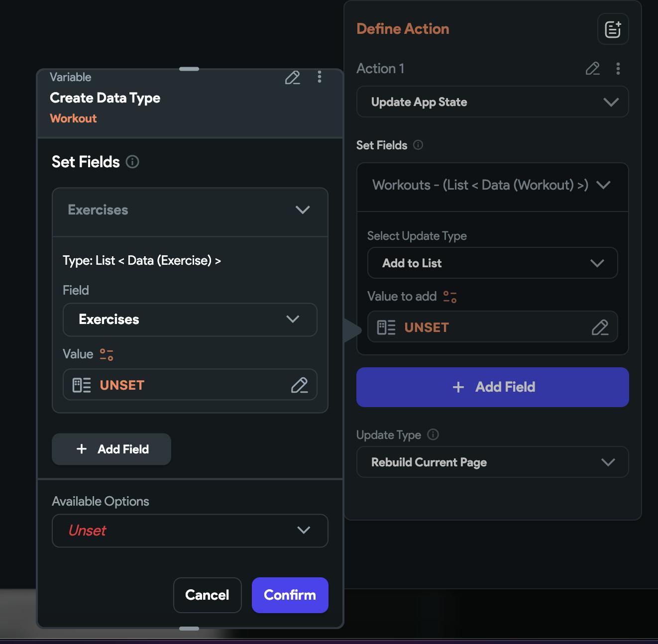Open Action 1 three-dot options menu
The image size is (658, 644).
pyautogui.click(x=618, y=69)
